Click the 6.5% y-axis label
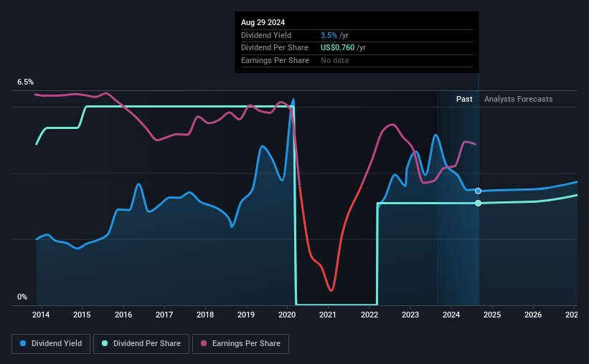 click(26, 82)
